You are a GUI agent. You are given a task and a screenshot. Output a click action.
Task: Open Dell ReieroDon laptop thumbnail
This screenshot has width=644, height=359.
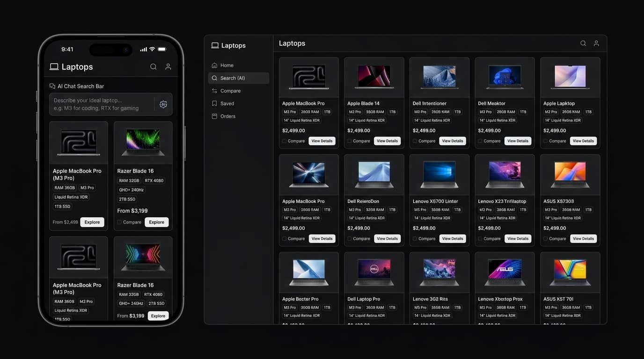pos(374,175)
